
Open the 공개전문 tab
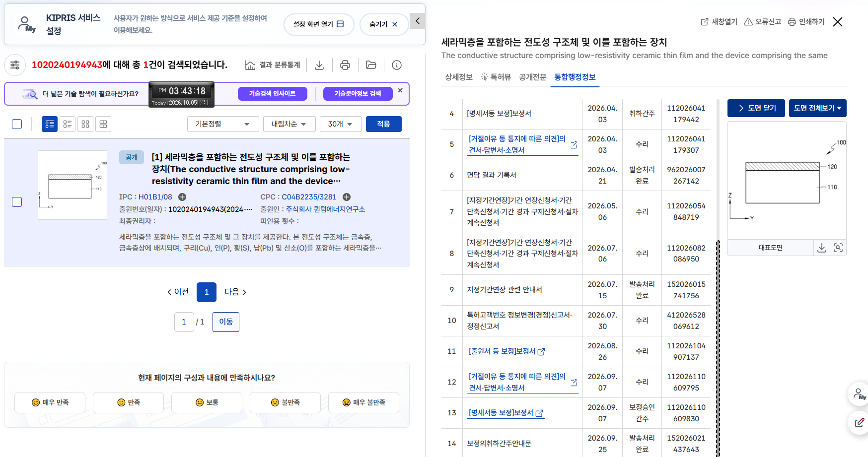tap(533, 77)
